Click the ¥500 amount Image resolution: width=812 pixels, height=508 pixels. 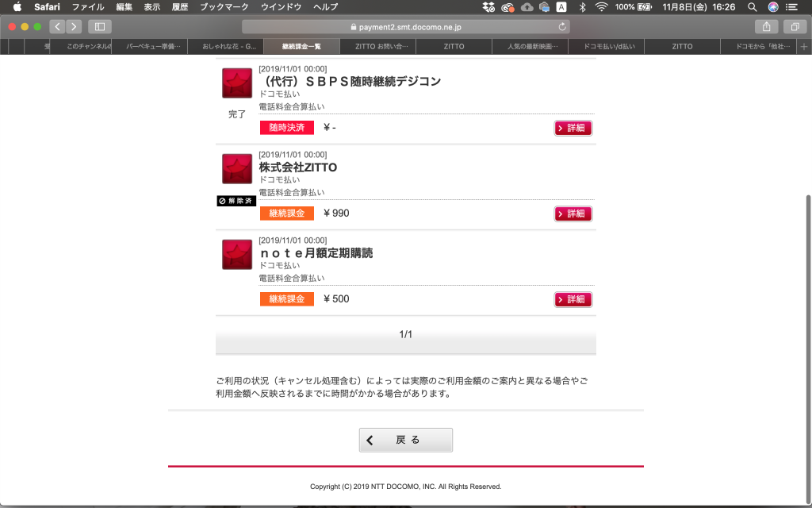tap(336, 298)
